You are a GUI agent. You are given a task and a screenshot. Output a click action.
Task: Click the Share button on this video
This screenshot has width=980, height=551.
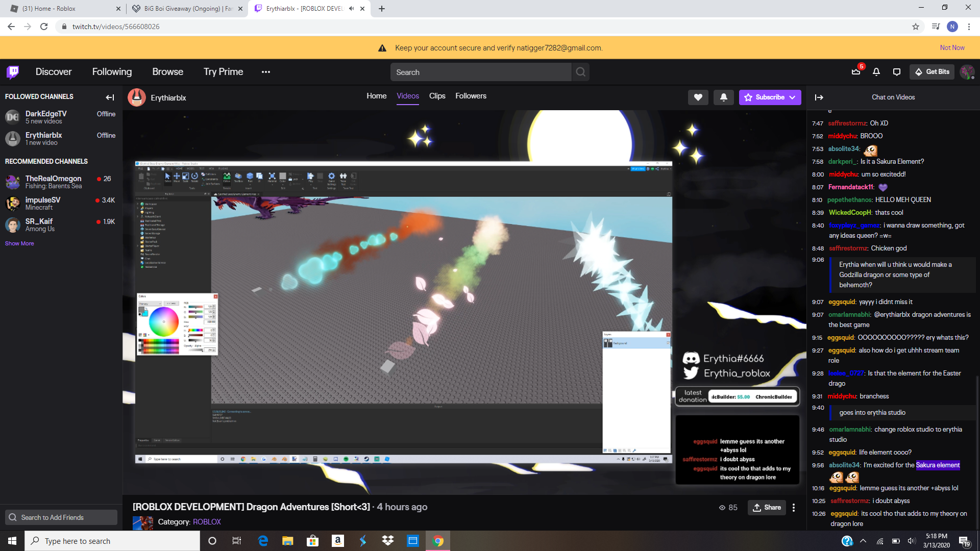[x=767, y=507]
